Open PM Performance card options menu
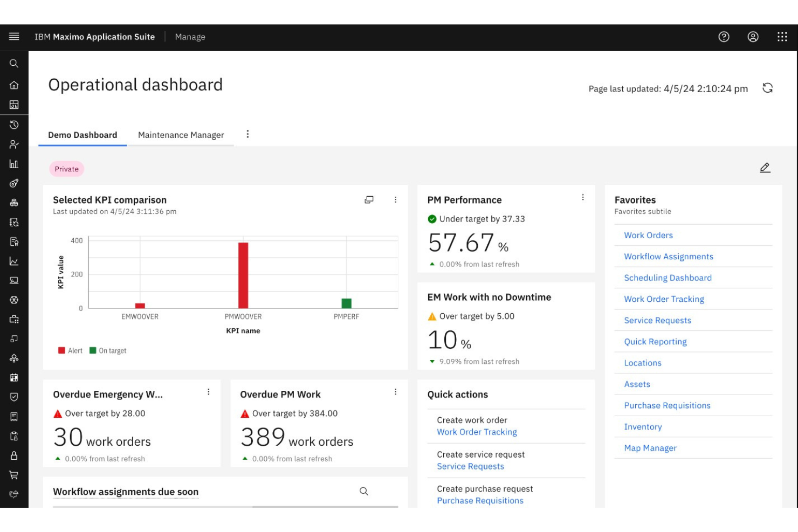Viewport: 798px width, 532px height. click(582, 197)
